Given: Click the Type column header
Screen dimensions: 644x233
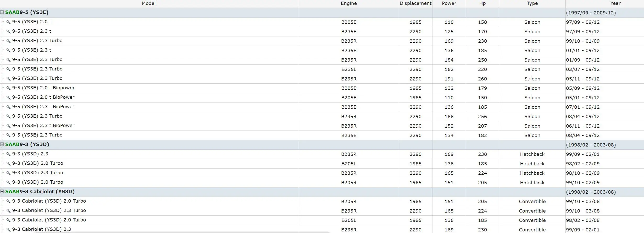Looking at the screenshot, I should [532, 3].
